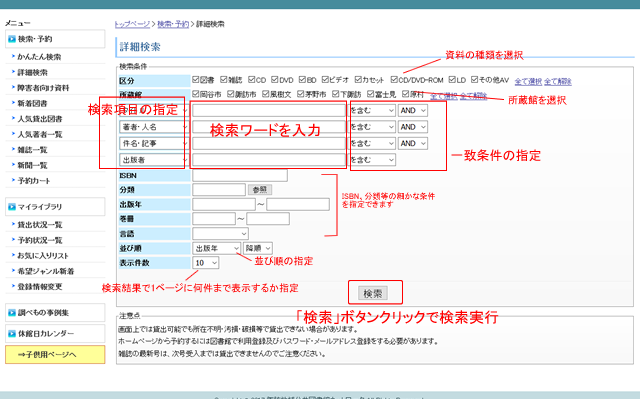Open 希望ジャンル新着 menu item
The width and height of the screenshot is (640, 399).
click(x=46, y=271)
